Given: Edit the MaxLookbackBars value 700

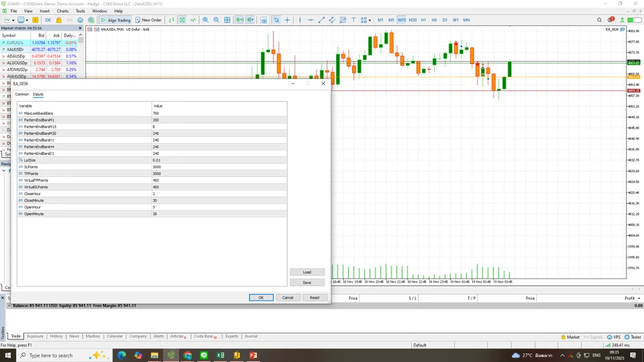Looking at the screenshot, I should 219,113.
